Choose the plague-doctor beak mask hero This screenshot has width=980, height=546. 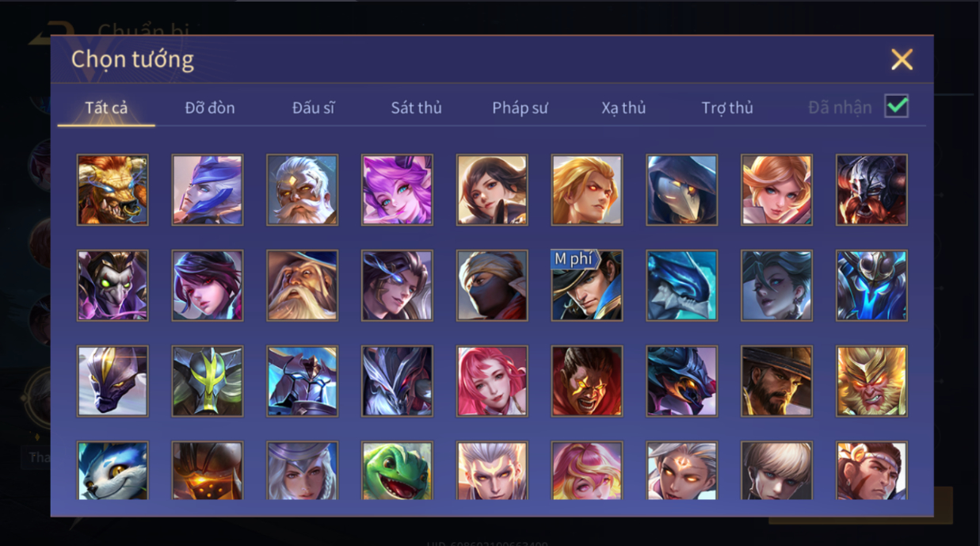(682, 190)
